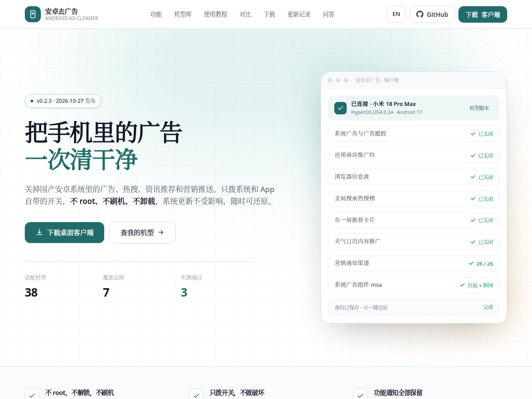Click the 适配机型 value 38
Viewport: 532px width, 399px height.
(31, 293)
